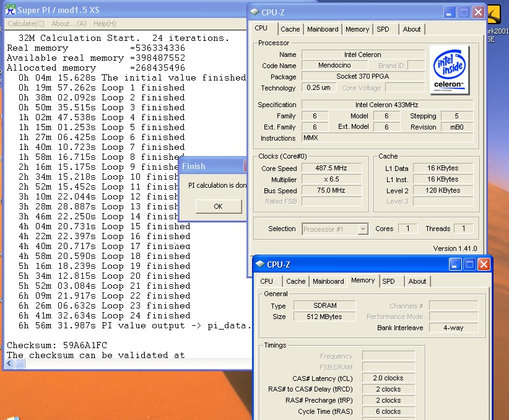Screen dimensions: 509x420
Task: Click the Checksum: 59A6A1FC line
Action: click(x=57, y=345)
